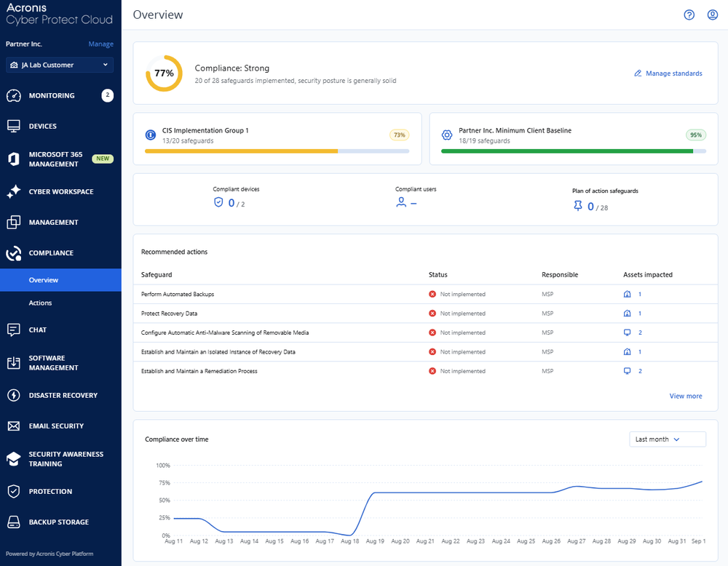Click the Monitoring gauge icon in sidebar
Viewport: 728px width, 566px height.
pyautogui.click(x=13, y=95)
